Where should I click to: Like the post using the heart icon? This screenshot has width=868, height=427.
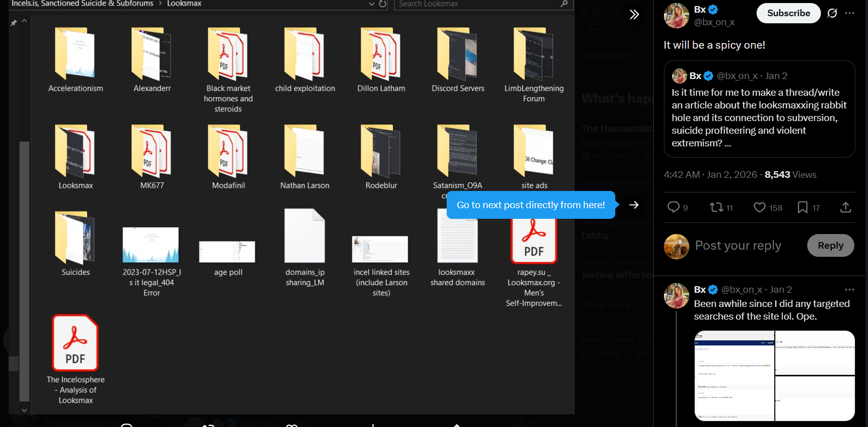[759, 207]
